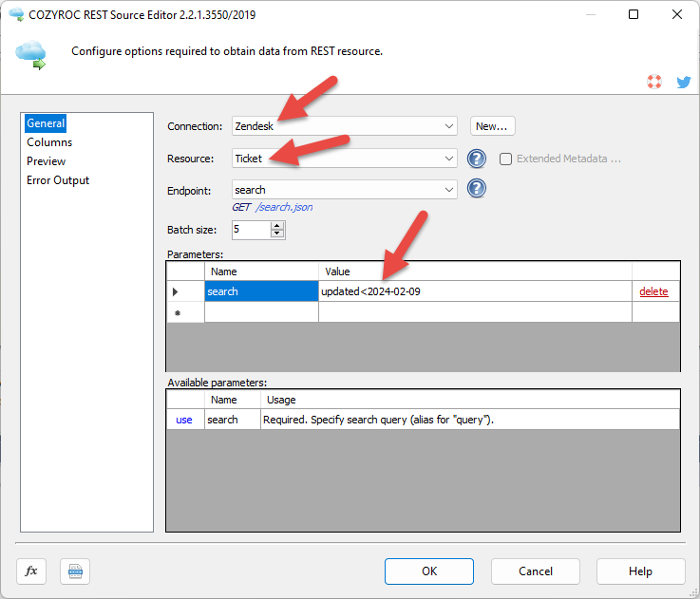This screenshot has height=599, width=700.
Task: Click the delete link for search parameter
Action: pyautogui.click(x=653, y=291)
